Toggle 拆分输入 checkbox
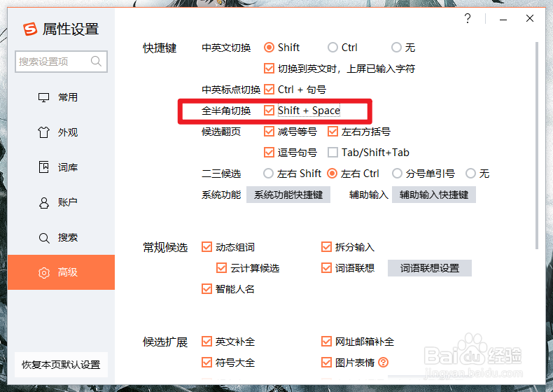The image size is (553, 392). 326,247
